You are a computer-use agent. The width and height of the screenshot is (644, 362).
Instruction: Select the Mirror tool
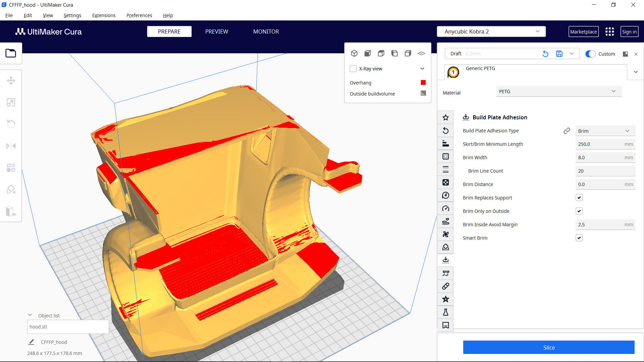tap(11, 146)
